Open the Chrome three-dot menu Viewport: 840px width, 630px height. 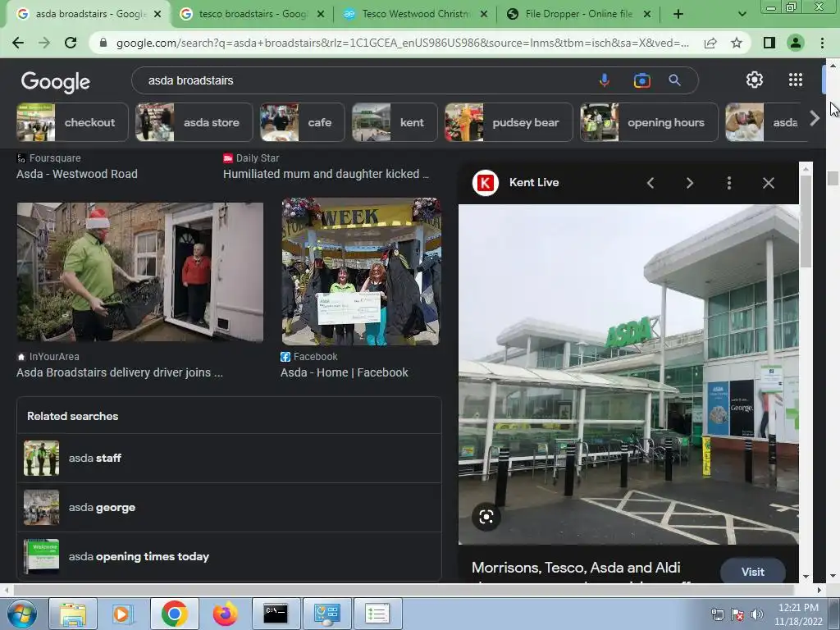[x=822, y=43]
